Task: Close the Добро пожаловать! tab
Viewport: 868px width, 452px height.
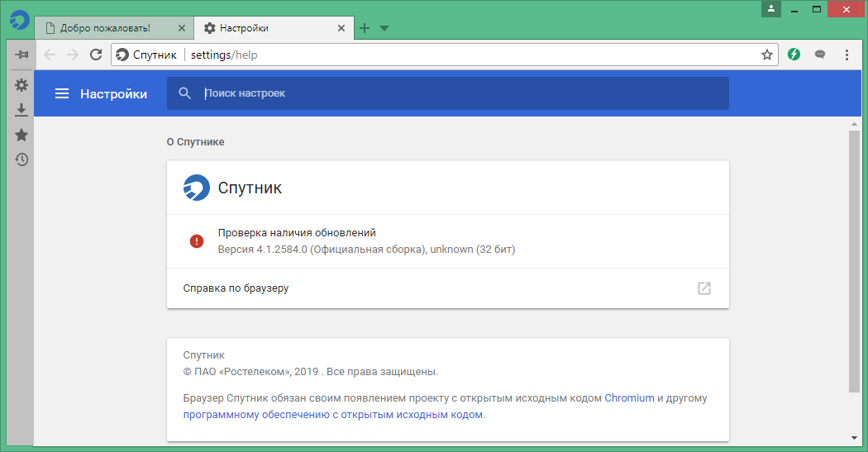Action: 182,28
